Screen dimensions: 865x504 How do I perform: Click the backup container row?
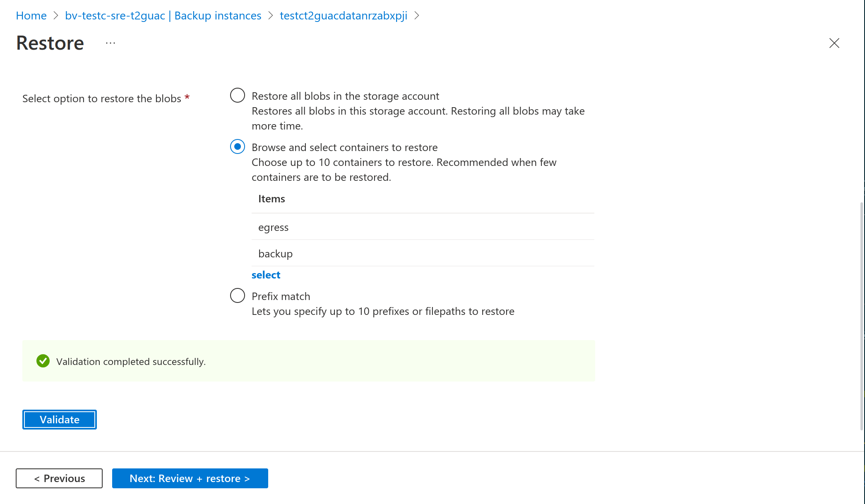[x=423, y=253]
